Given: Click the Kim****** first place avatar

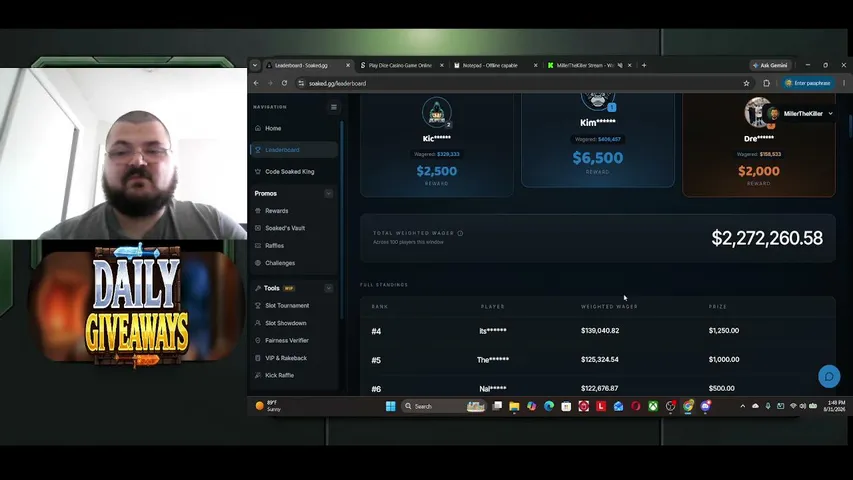Looking at the screenshot, I should (597, 101).
